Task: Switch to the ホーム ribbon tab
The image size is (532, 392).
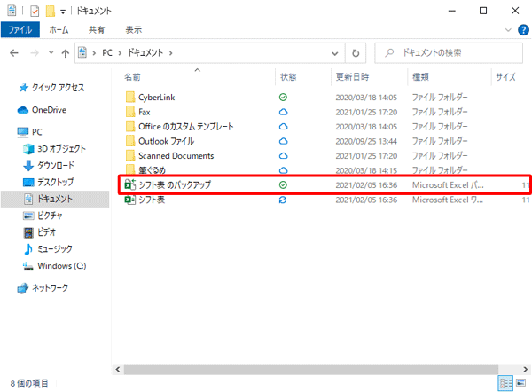Action: (x=59, y=30)
